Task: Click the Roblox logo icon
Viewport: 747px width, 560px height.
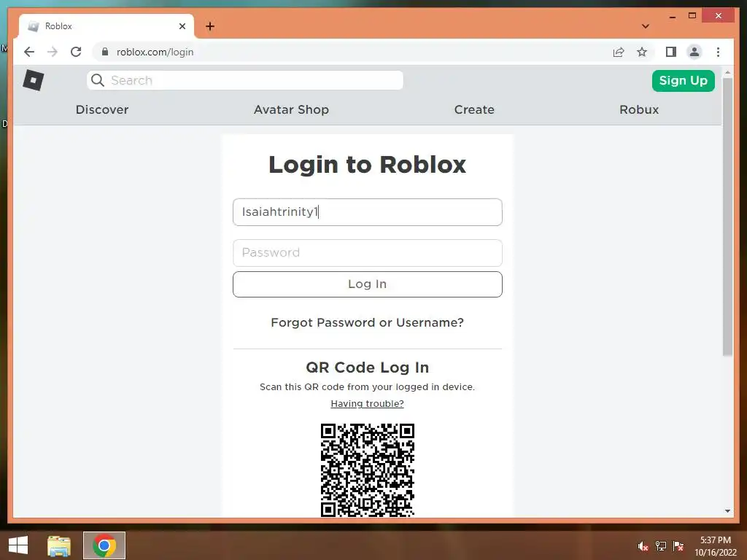Action: (34, 80)
